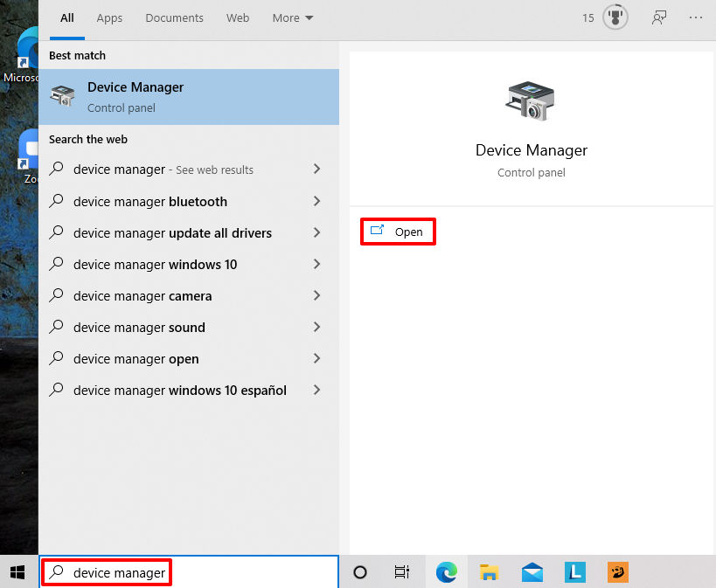
Task: Click the Windows Start button
Action: point(17,572)
